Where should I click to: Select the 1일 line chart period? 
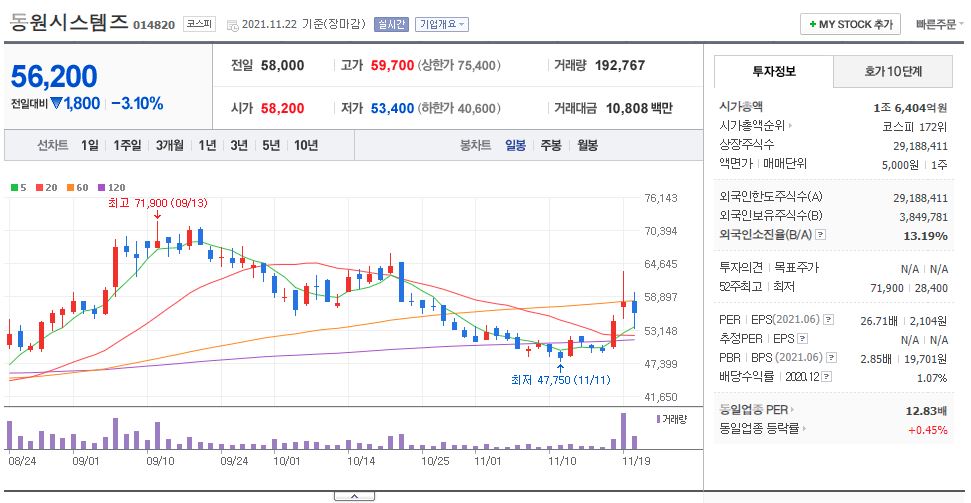click(90, 146)
